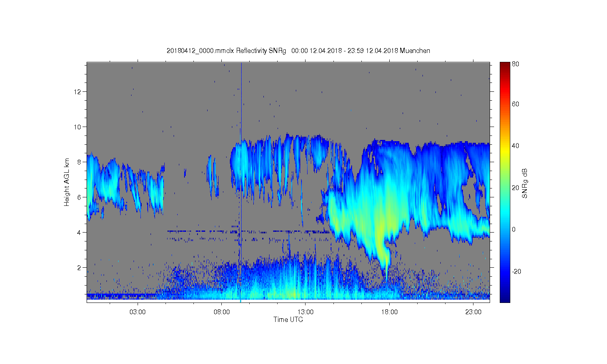Click the height tick label 2
This screenshot has width=607, height=364.
coord(79,268)
